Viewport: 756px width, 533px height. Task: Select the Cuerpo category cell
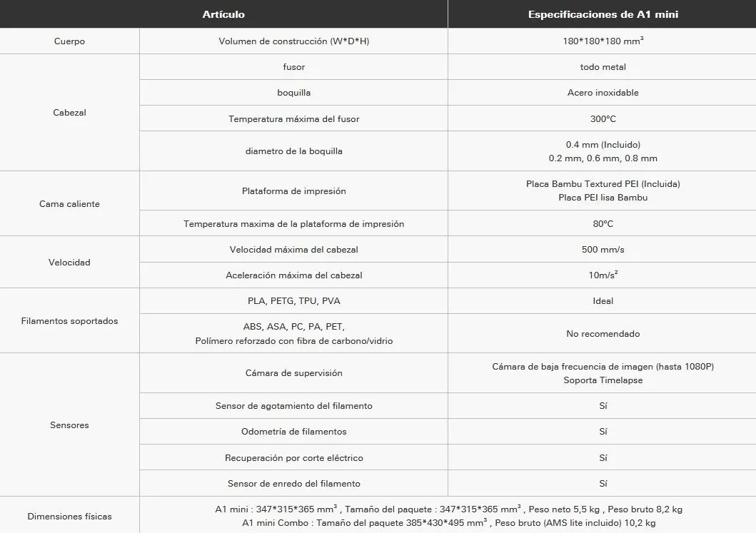coord(69,41)
